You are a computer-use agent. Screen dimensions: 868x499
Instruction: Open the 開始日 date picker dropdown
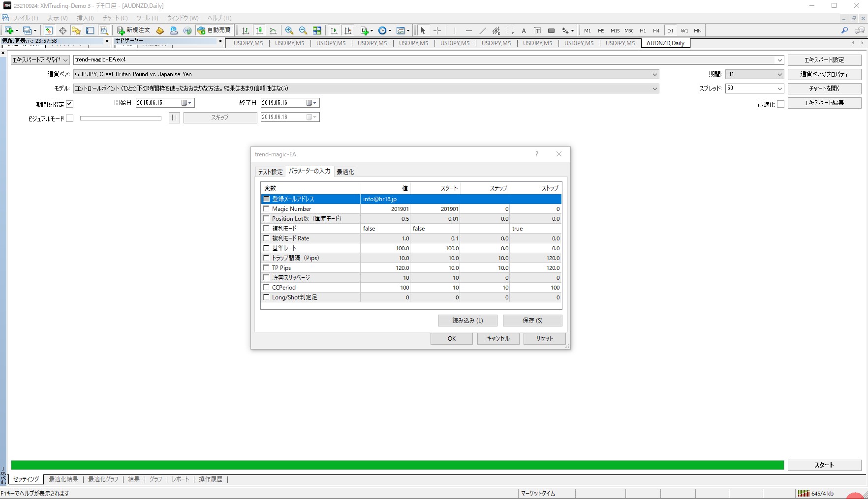pos(187,103)
